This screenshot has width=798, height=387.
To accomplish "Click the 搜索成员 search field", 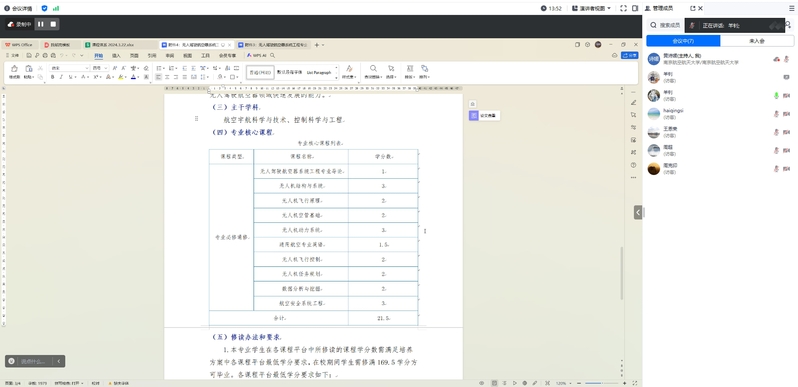I will (x=666, y=25).
